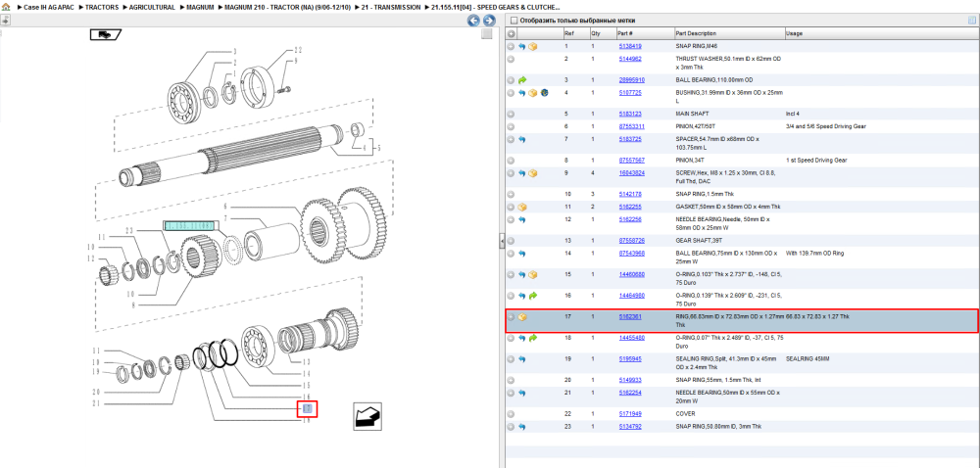Screen dimensions: 980x468
Task: Click green arrow icon for O-RING 14464980
Action: click(x=533, y=296)
